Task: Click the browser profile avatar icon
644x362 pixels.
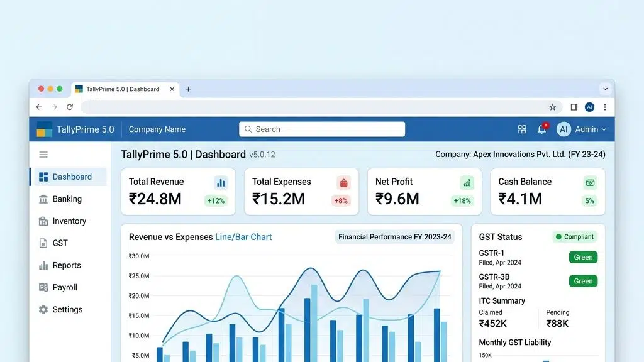Action: point(589,107)
